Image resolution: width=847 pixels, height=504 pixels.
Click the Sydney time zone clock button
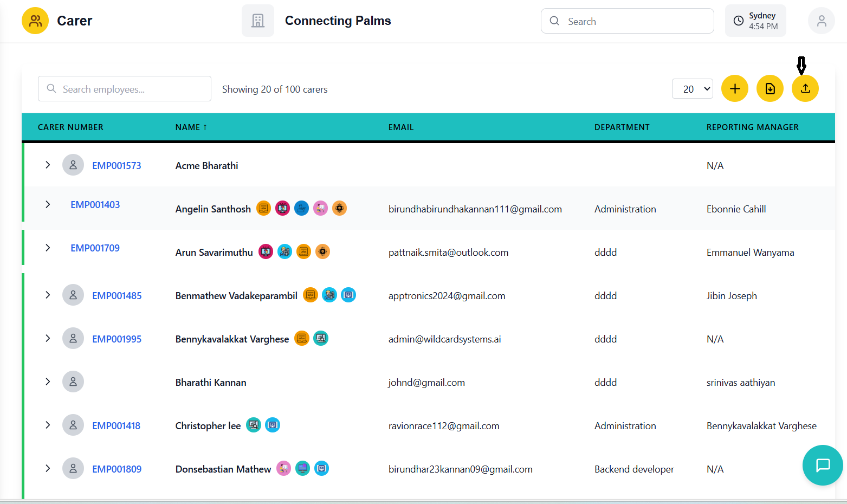[755, 21]
